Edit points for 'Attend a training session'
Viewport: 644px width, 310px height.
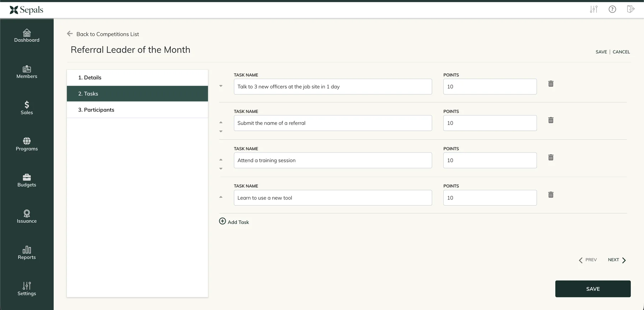(490, 160)
